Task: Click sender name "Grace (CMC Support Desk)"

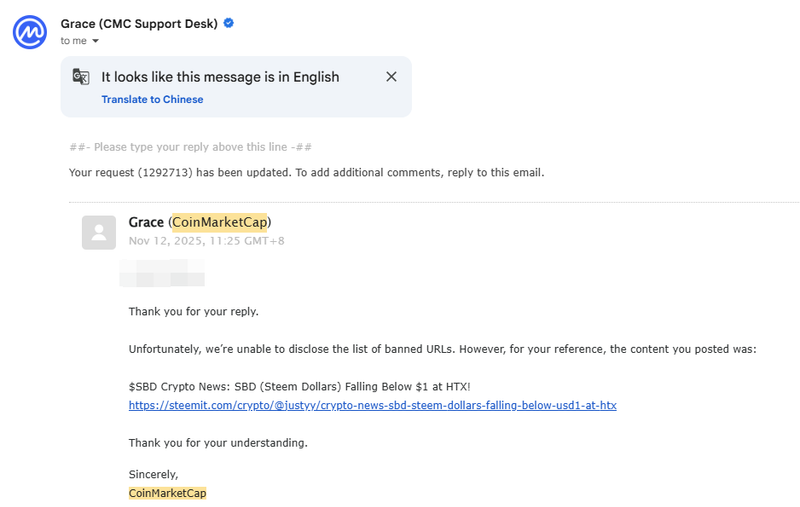Action: pos(140,22)
